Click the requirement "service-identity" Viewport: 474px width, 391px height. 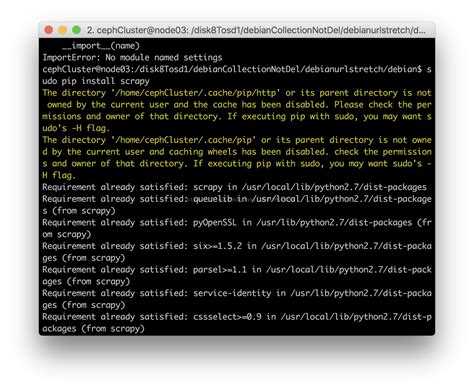click(232, 293)
